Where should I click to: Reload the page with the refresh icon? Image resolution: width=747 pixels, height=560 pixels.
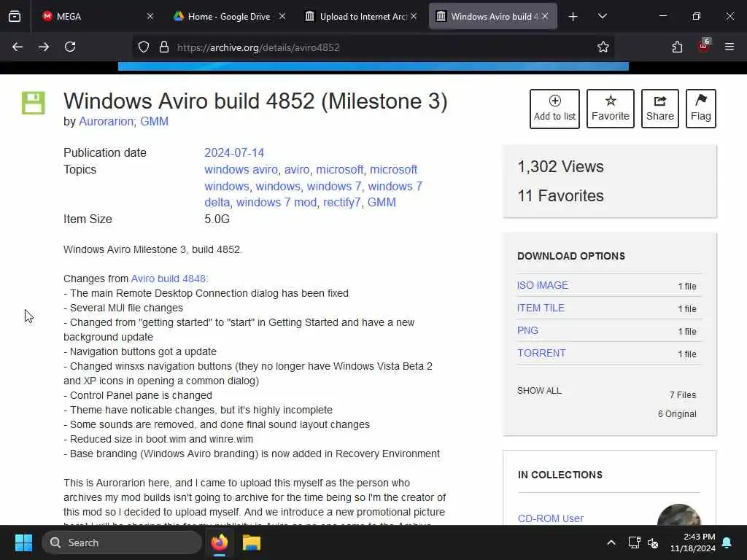[70, 47]
